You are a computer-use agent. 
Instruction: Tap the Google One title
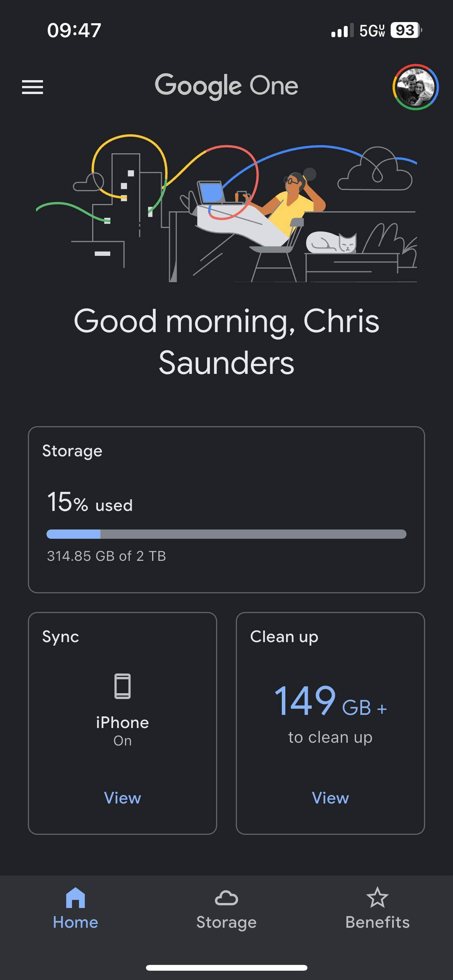pyautogui.click(x=226, y=86)
